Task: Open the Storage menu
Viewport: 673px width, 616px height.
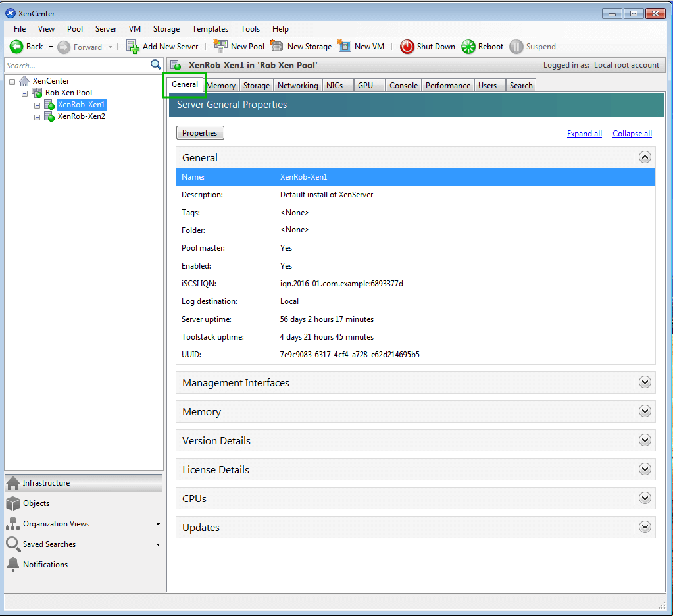Action: (166, 29)
